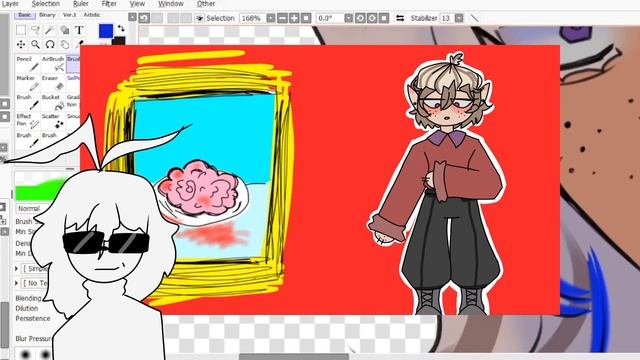Image resolution: width=640 pixels, height=360 pixels.
Task: Switch to the Binary tool tab
Action: [x=47, y=15]
